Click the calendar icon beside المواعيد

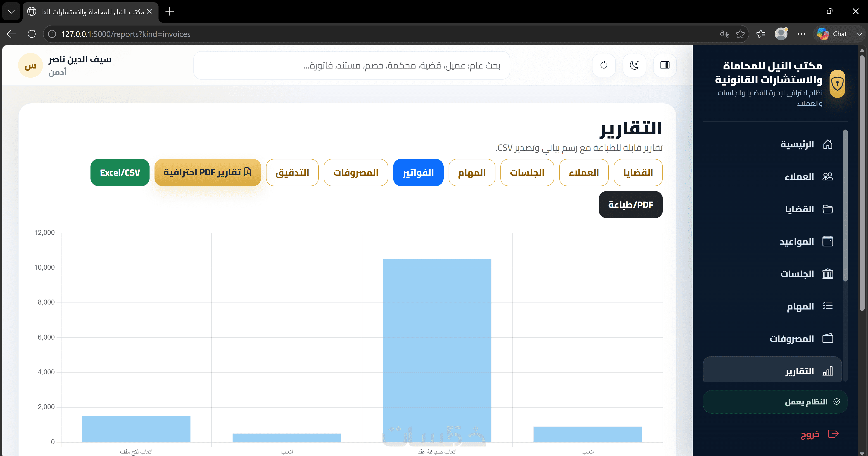(828, 241)
